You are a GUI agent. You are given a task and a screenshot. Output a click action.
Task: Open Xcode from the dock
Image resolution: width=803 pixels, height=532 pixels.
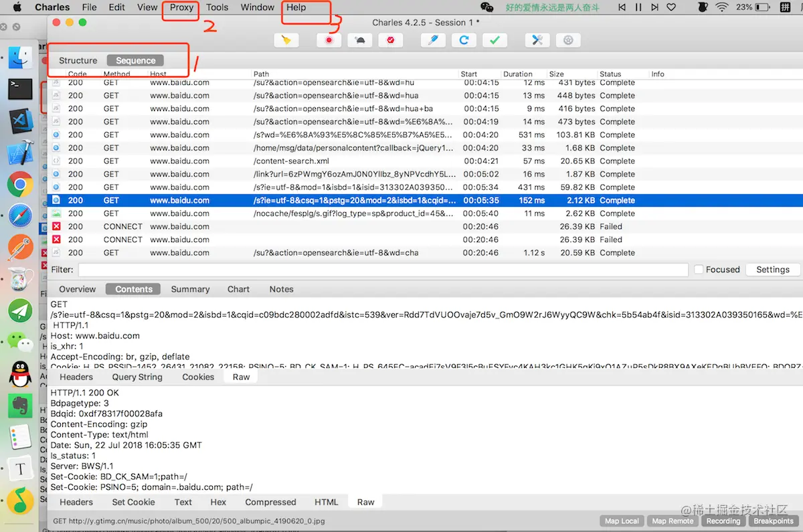tap(21, 152)
